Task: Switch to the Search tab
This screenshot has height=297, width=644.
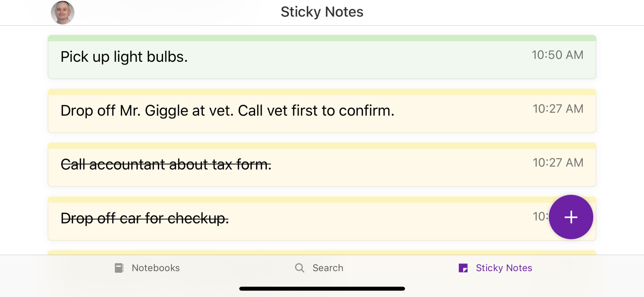Action: [319, 267]
